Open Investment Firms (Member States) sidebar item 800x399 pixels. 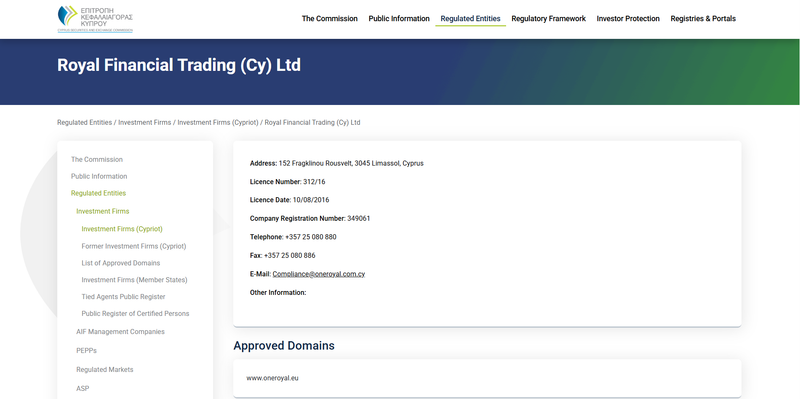pos(134,280)
